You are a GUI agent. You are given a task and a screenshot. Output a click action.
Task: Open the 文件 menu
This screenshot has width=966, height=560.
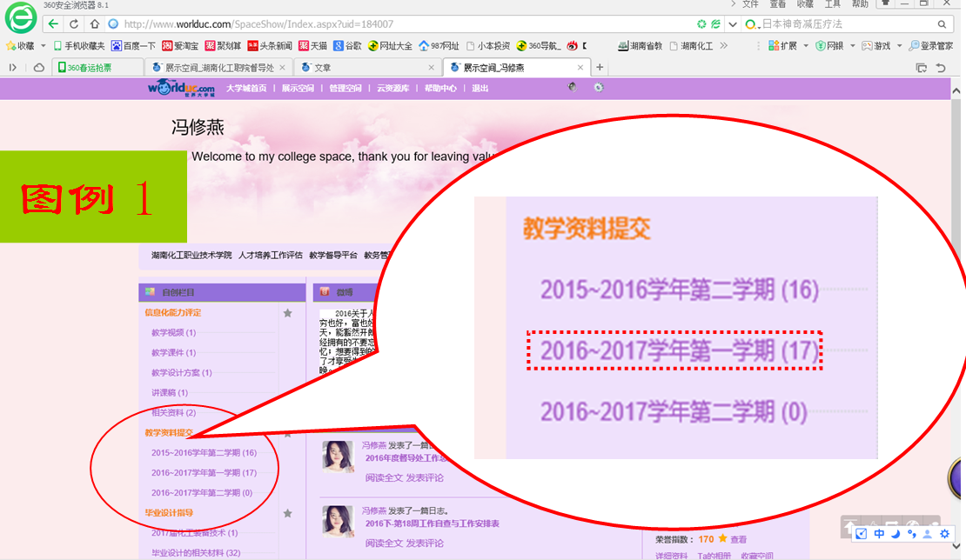[750, 4]
